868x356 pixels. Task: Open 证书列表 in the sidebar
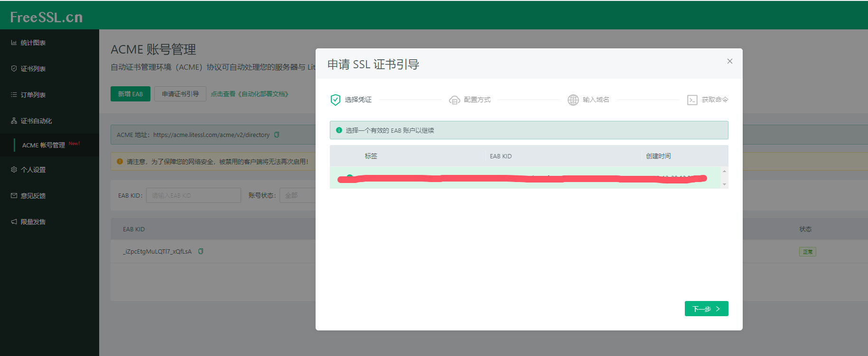click(33, 69)
